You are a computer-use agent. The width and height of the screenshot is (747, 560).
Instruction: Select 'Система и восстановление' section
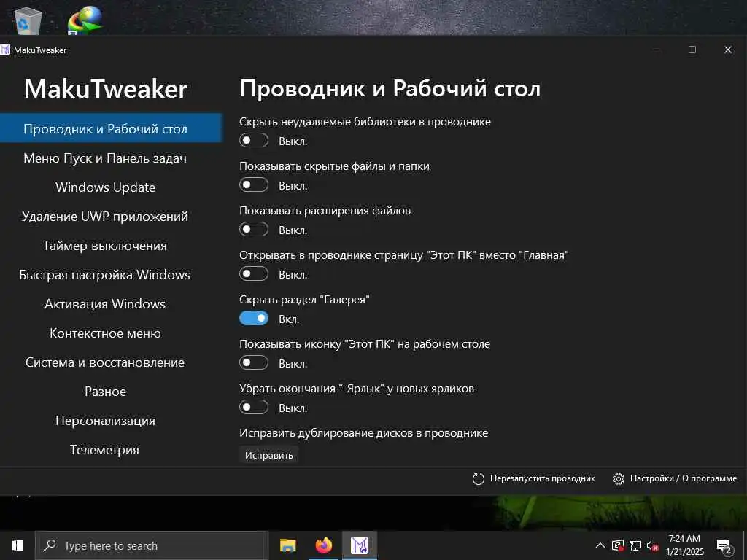(105, 362)
